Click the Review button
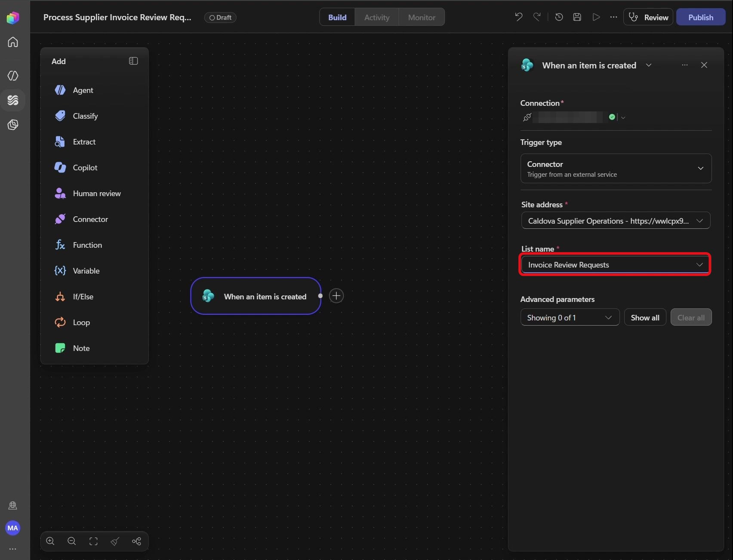Screen dimensions: 733x560 648,17
